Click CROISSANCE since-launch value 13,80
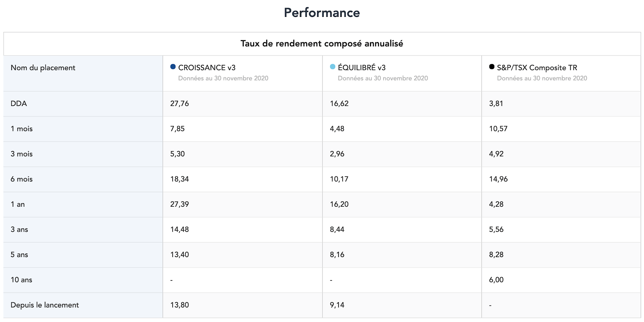The image size is (644, 322). pos(180,305)
